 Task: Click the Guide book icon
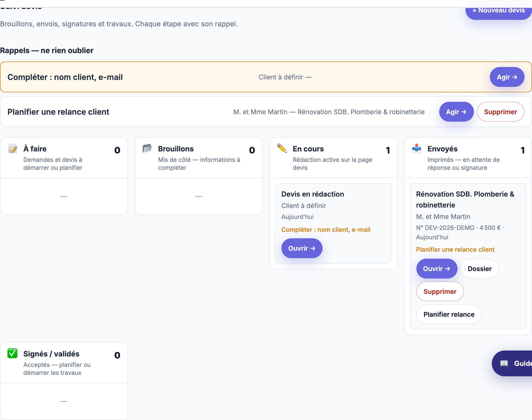[504, 363]
